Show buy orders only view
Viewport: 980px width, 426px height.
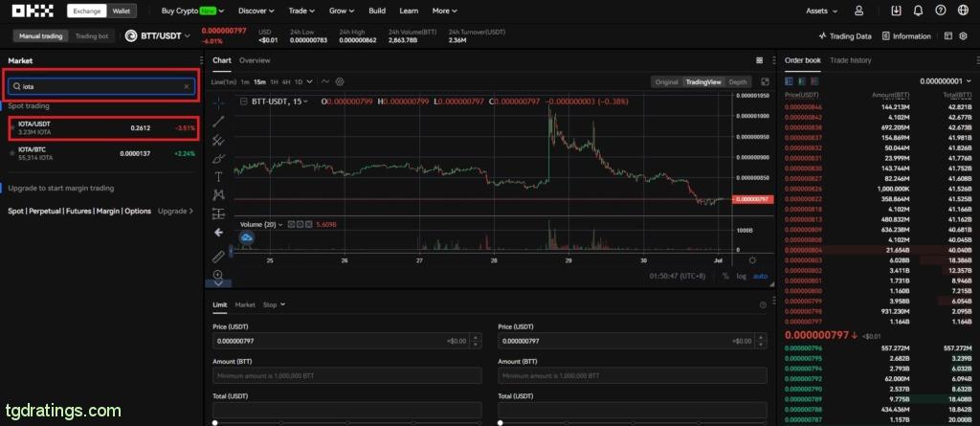[x=801, y=81]
